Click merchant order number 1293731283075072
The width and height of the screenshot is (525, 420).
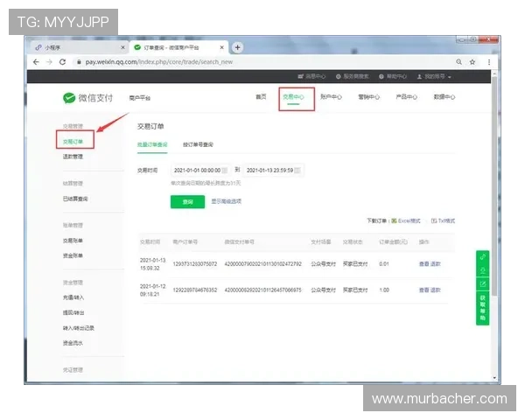[195, 264]
